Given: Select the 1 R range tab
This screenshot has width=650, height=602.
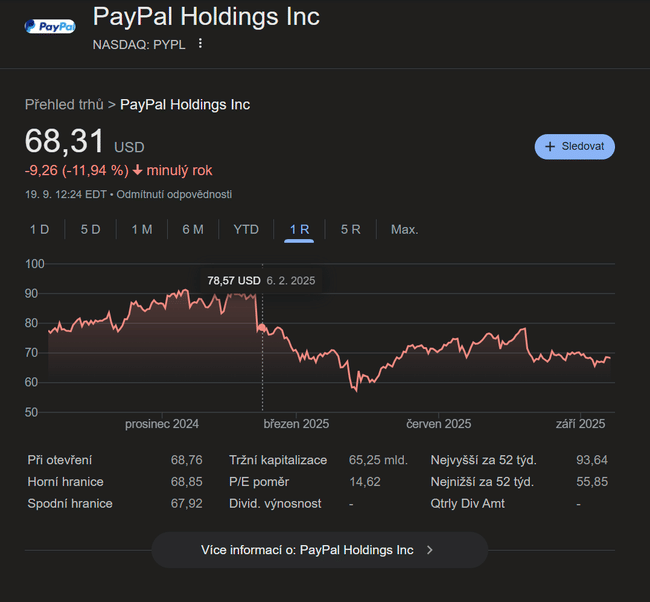Looking at the screenshot, I should [x=299, y=229].
